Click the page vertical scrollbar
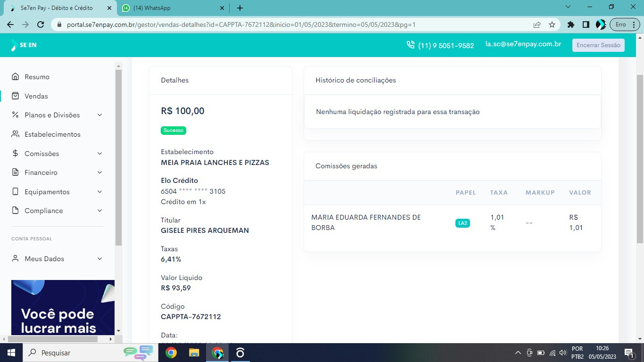Viewport: 644px width, 362px height. [640, 159]
